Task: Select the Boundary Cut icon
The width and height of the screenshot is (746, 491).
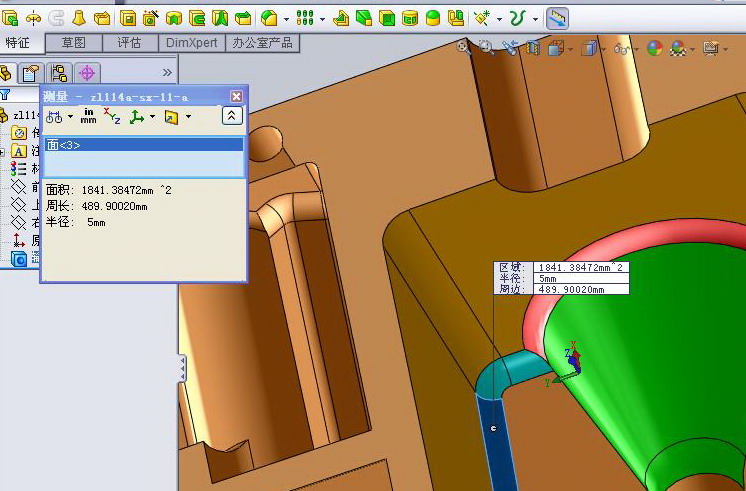Action: [243, 19]
